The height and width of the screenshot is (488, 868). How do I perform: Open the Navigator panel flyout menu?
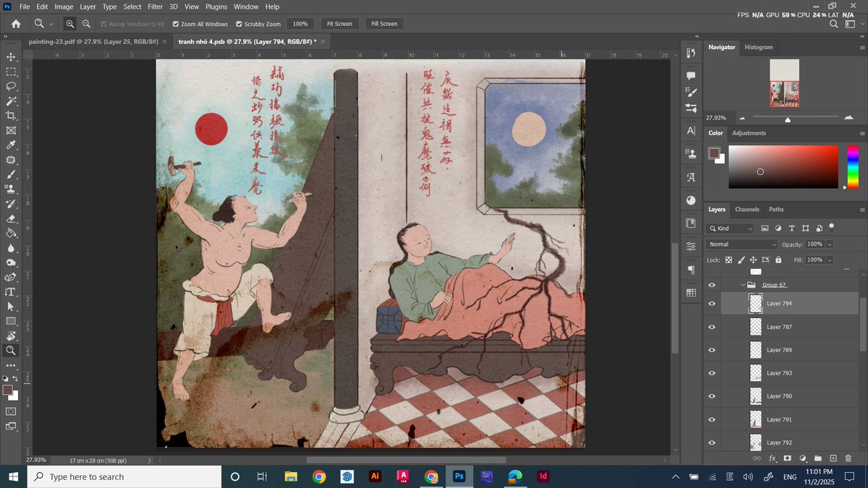861,47
